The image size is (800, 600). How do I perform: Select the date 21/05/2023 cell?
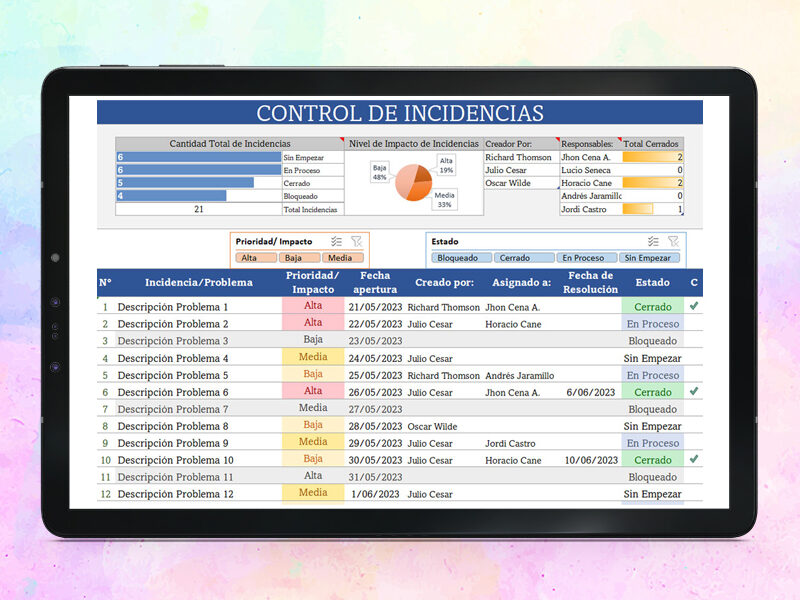point(376,307)
